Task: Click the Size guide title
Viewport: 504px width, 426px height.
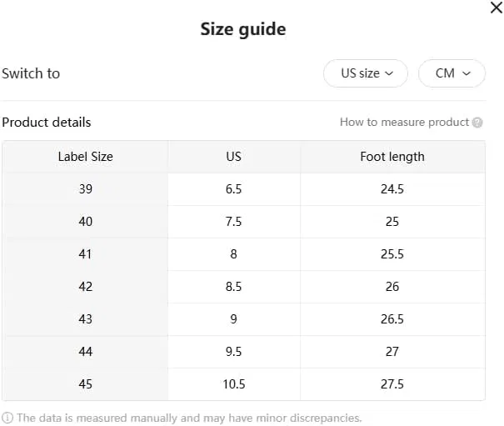Action: pos(243,29)
